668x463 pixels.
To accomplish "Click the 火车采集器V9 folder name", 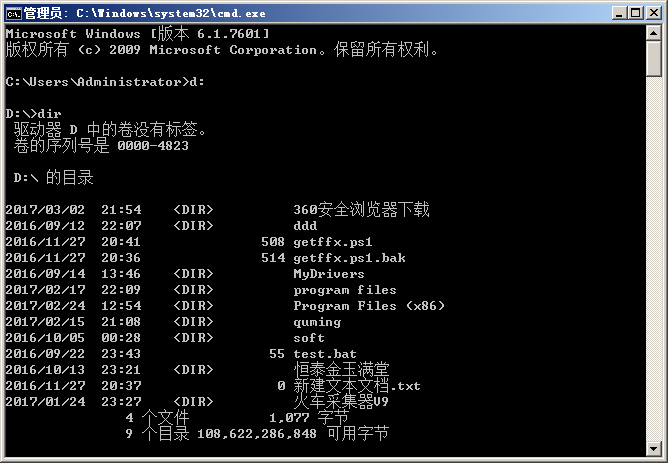I will 341,401.
